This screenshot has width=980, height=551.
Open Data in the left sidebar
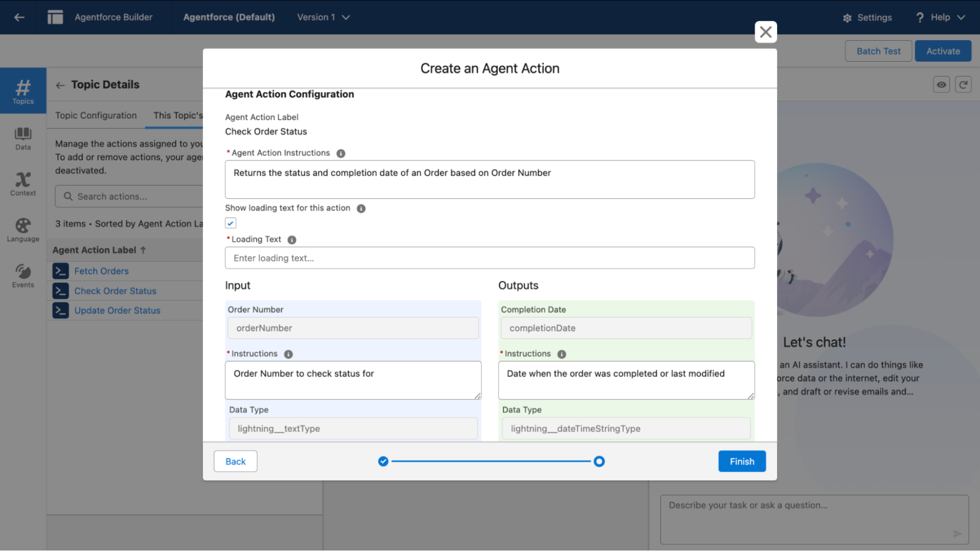click(x=23, y=138)
